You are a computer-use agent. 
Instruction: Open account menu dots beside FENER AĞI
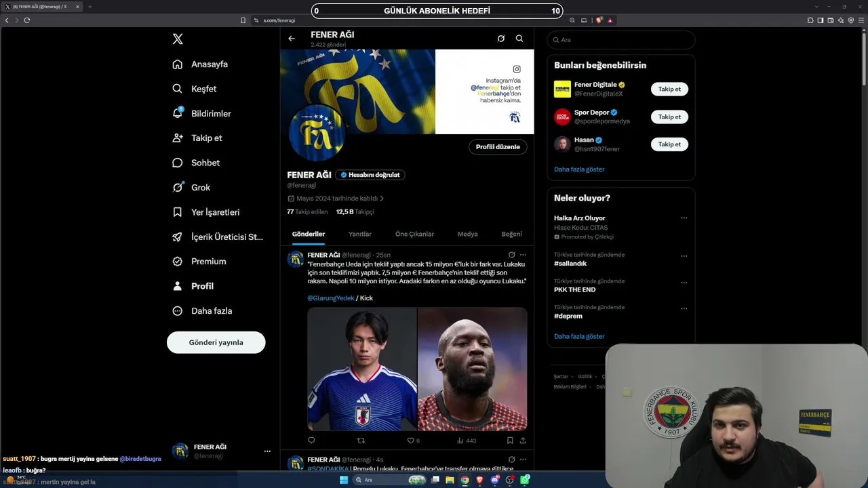point(267,451)
